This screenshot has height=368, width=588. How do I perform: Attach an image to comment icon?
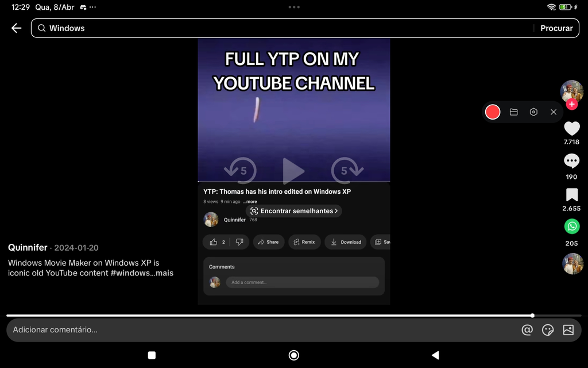click(568, 329)
